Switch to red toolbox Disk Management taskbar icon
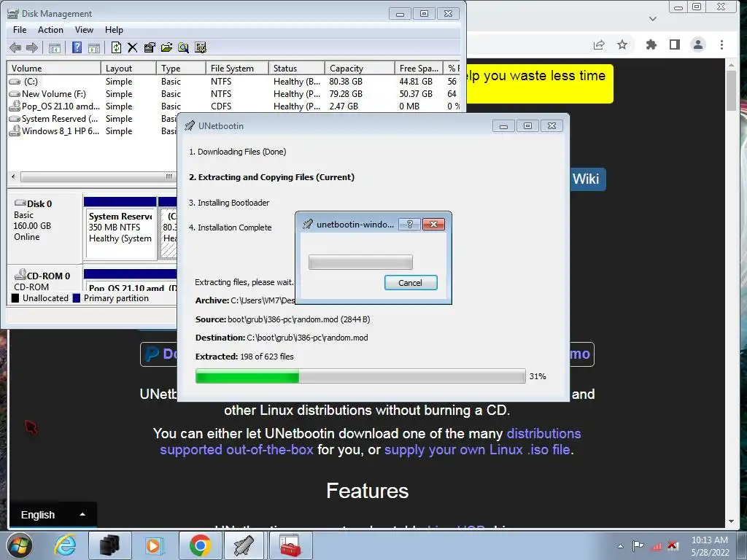Screen dimensions: 747x560 [x=290, y=545]
